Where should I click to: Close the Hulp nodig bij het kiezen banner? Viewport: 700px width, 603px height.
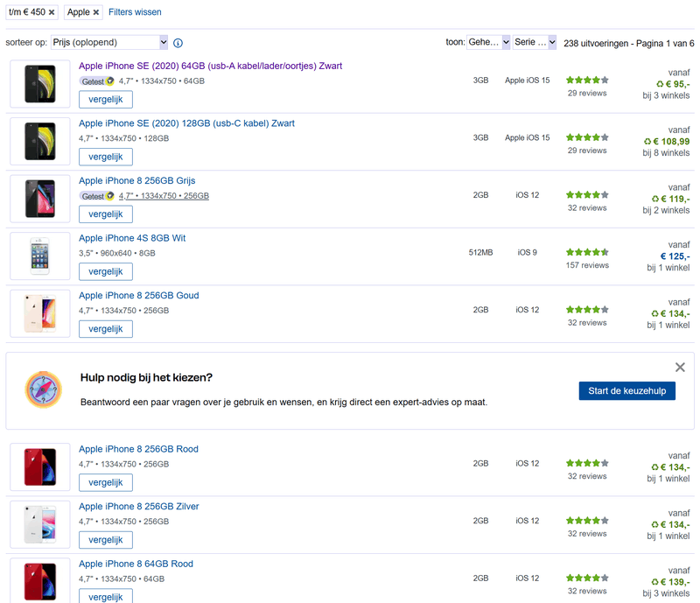pos(680,368)
